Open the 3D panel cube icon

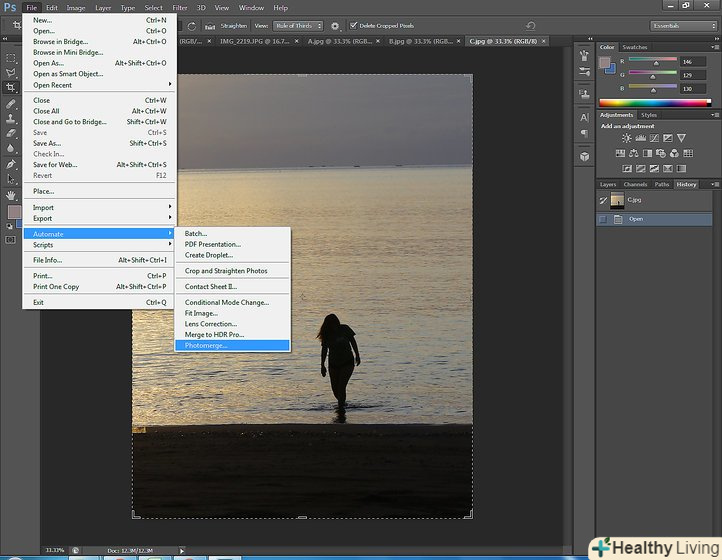click(584, 157)
